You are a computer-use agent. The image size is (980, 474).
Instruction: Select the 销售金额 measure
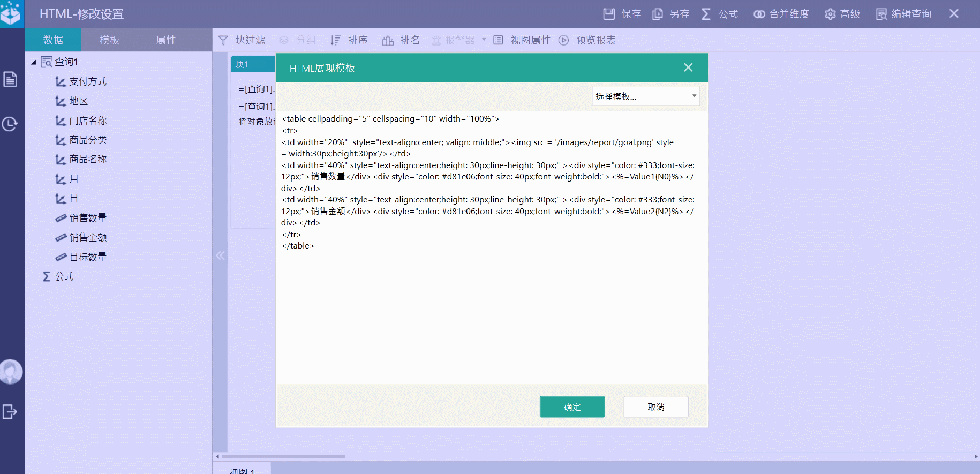[88, 237]
